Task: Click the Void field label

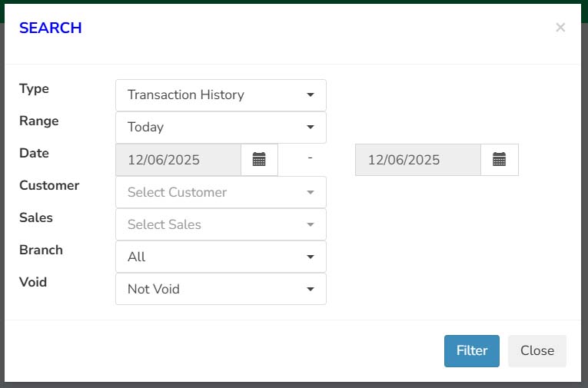Action: tap(33, 282)
